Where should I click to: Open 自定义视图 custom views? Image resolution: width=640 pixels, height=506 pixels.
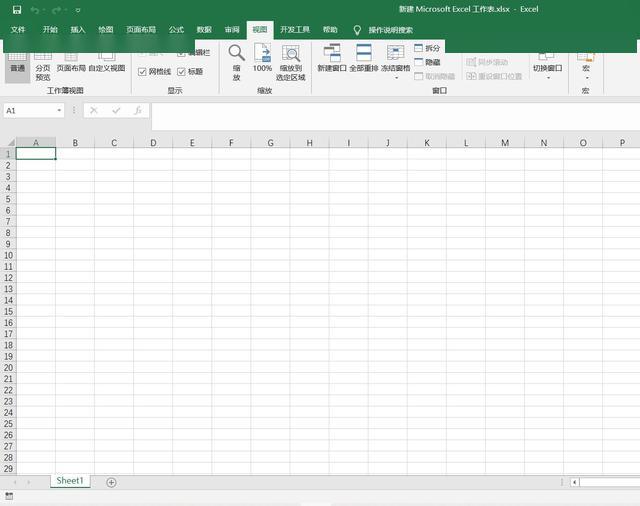coord(107,63)
